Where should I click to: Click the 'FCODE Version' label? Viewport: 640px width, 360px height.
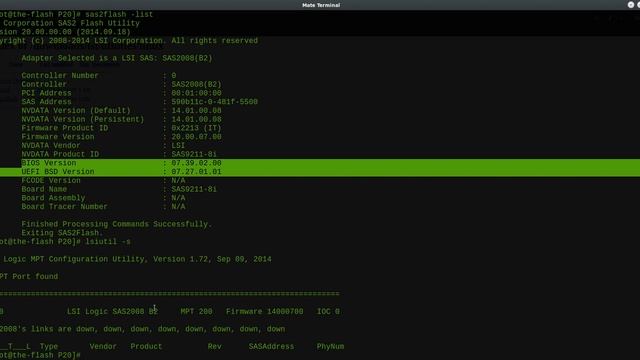[x=51, y=180]
